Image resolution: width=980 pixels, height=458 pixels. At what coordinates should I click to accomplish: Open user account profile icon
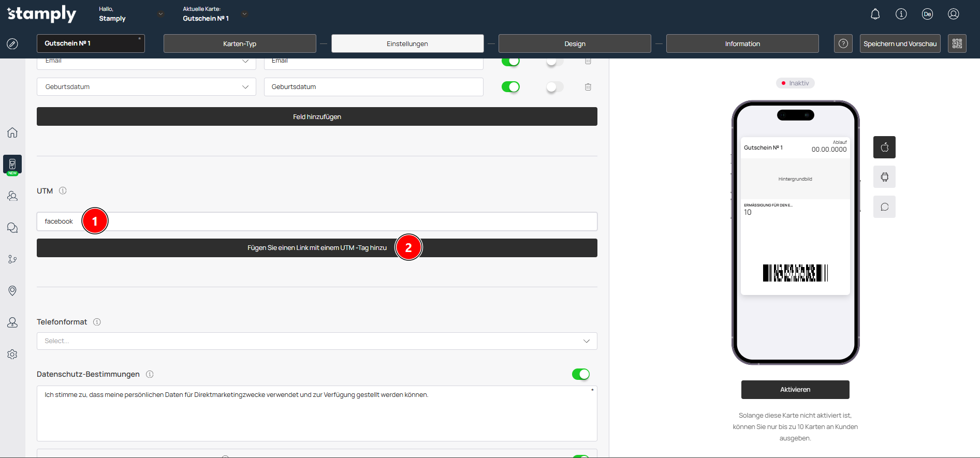tap(953, 14)
